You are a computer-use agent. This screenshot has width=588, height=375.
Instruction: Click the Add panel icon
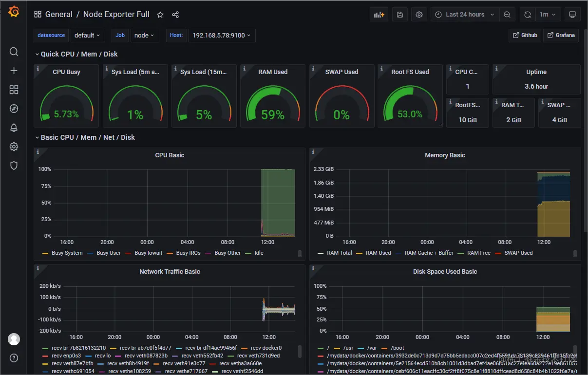coord(379,15)
